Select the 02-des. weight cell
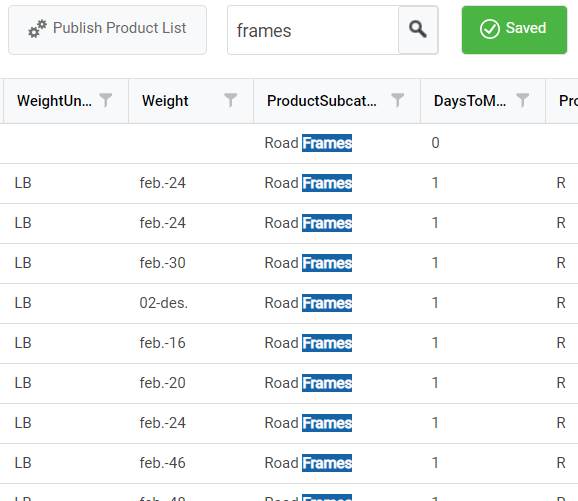The image size is (578, 501). [x=191, y=303]
